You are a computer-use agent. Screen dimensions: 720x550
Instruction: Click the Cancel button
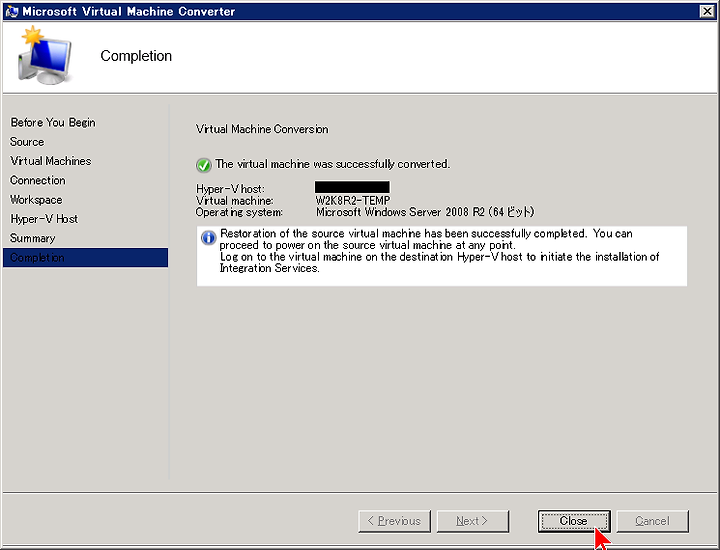click(x=652, y=521)
